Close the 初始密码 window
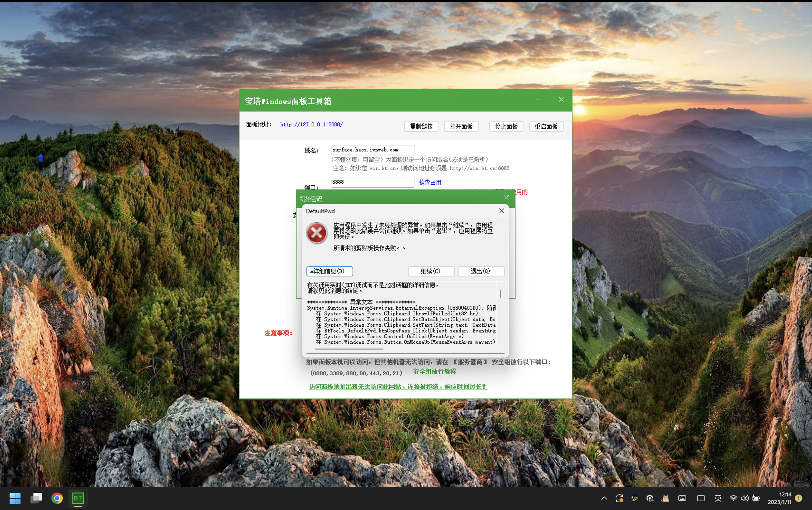The width and height of the screenshot is (812, 510). [x=507, y=197]
